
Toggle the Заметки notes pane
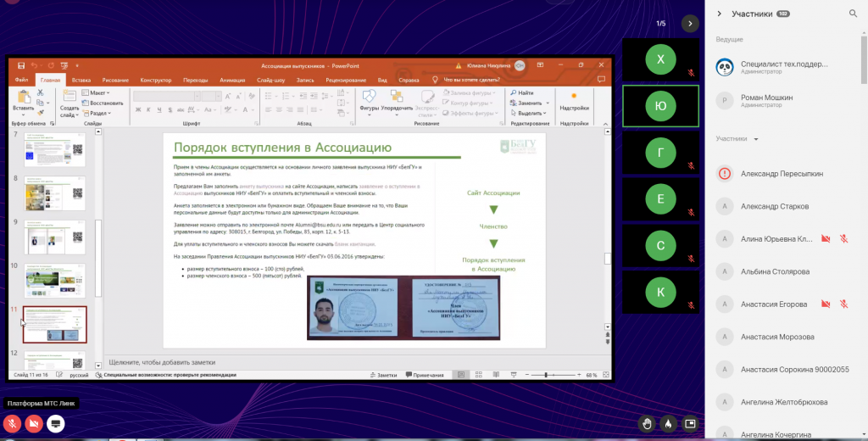pyautogui.click(x=383, y=375)
